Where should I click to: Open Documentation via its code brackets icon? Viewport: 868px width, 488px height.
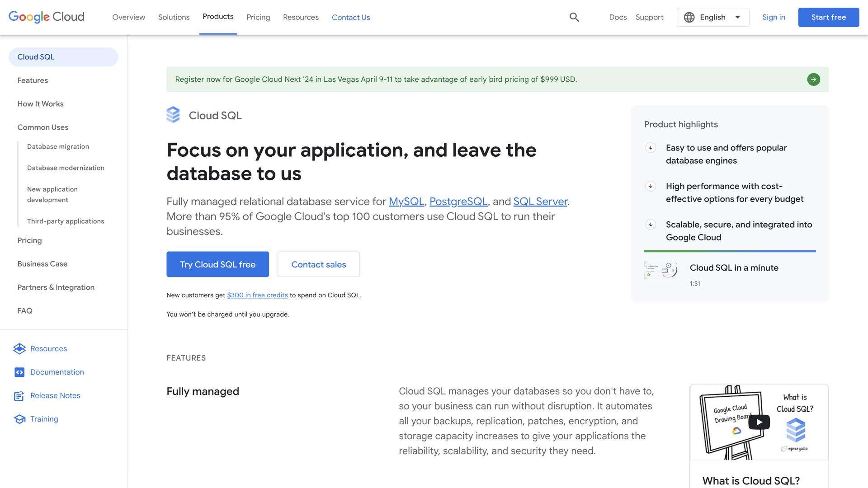click(19, 372)
